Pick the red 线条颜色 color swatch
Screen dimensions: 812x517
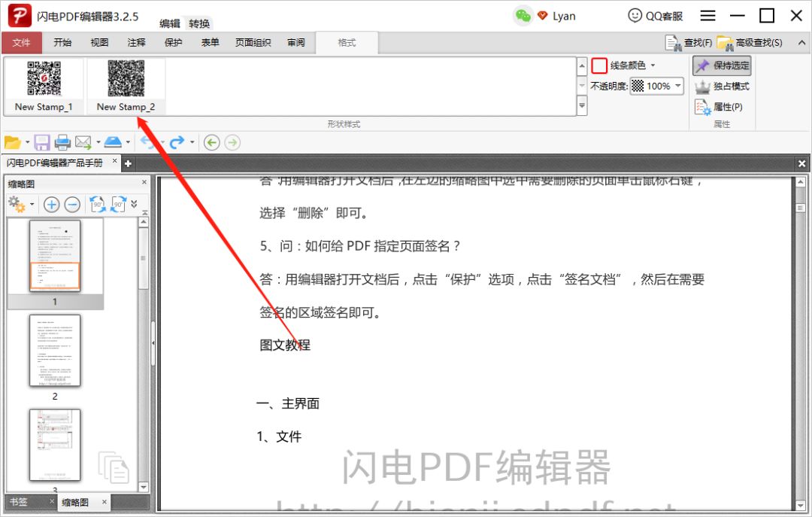(x=599, y=65)
